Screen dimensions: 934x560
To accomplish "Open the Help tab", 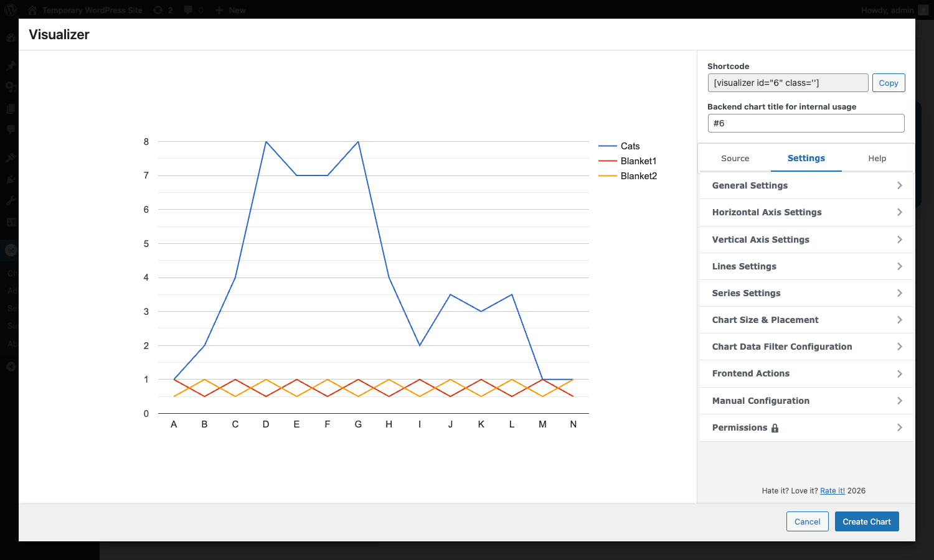I will coord(877,158).
